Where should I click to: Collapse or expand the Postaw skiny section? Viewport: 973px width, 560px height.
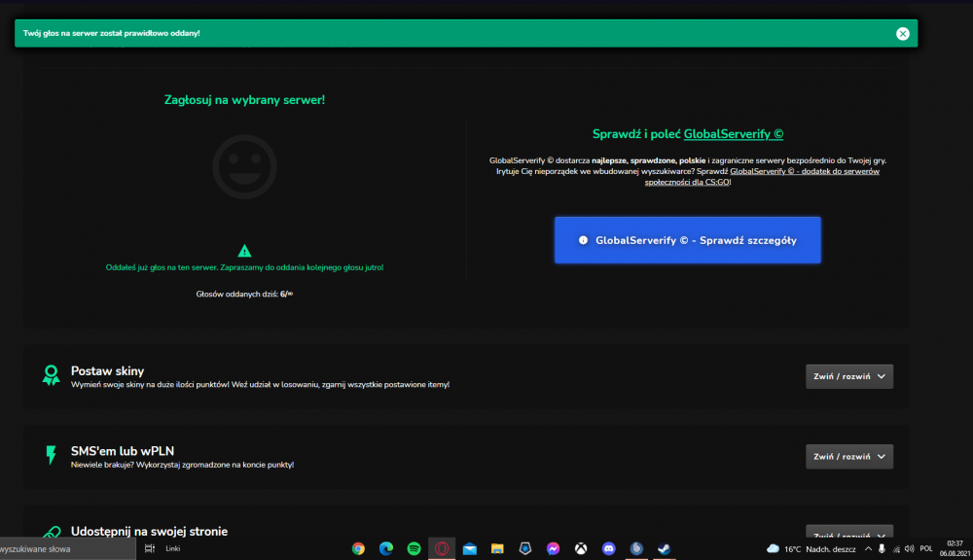[848, 376]
